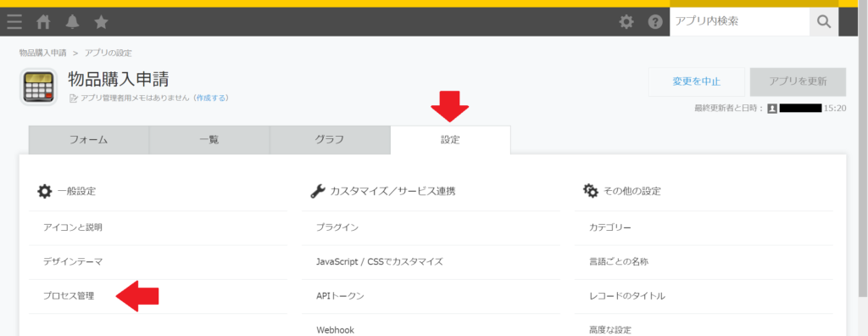This screenshot has height=336, width=868.
Task: Switch to the 一覧 tab
Action: [209, 140]
